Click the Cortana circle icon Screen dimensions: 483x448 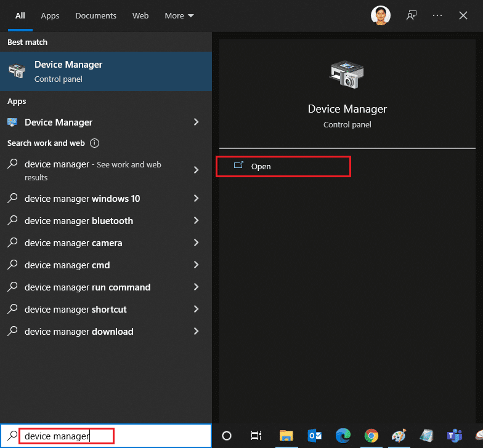(227, 436)
